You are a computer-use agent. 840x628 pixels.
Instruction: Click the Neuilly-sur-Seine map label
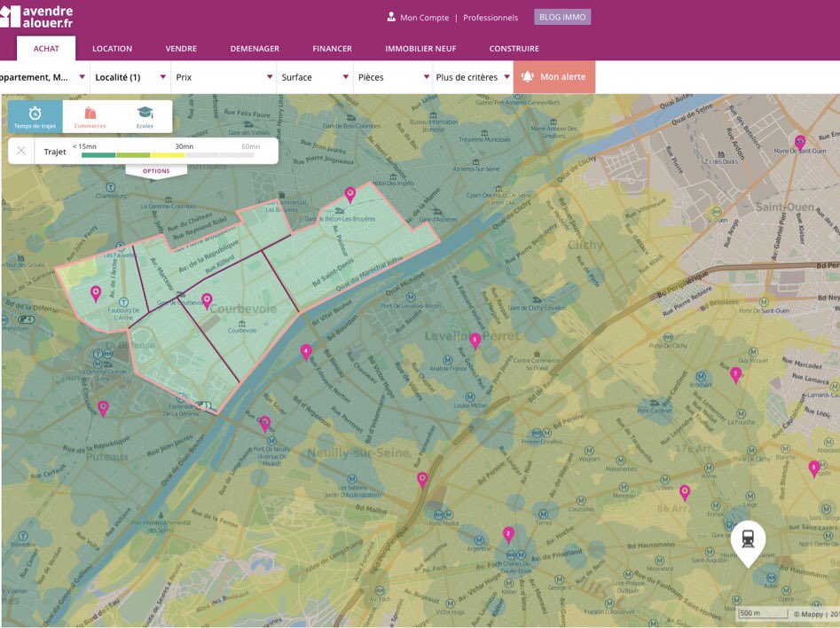pyautogui.click(x=358, y=452)
